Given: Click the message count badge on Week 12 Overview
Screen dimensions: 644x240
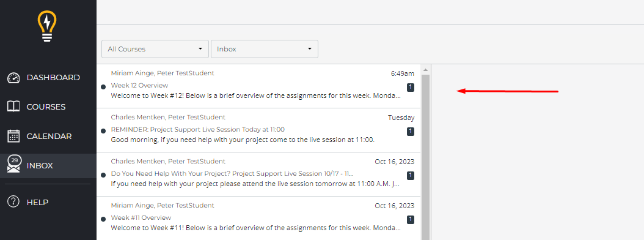Looking at the screenshot, I should coord(411,88).
